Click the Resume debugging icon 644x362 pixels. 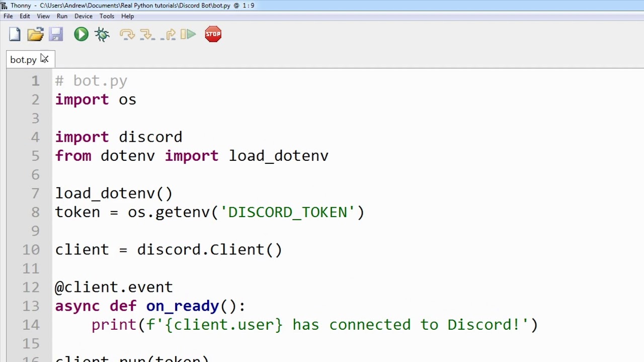click(x=188, y=34)
